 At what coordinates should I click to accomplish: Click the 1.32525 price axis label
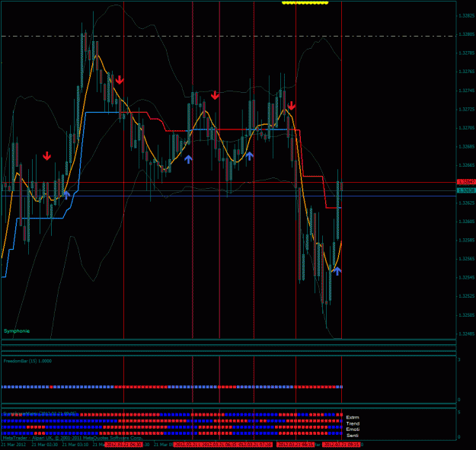tap(467, 296)
